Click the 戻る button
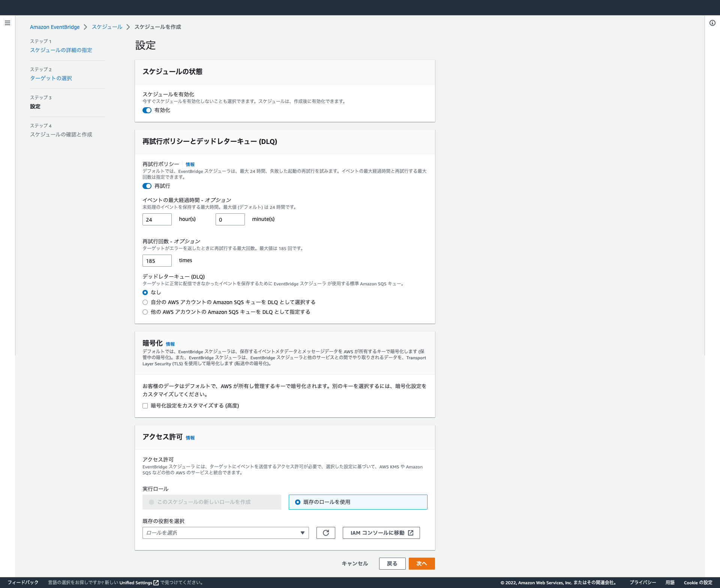Image resolution: width=720 pixels, height=588 pixels. 392,563
